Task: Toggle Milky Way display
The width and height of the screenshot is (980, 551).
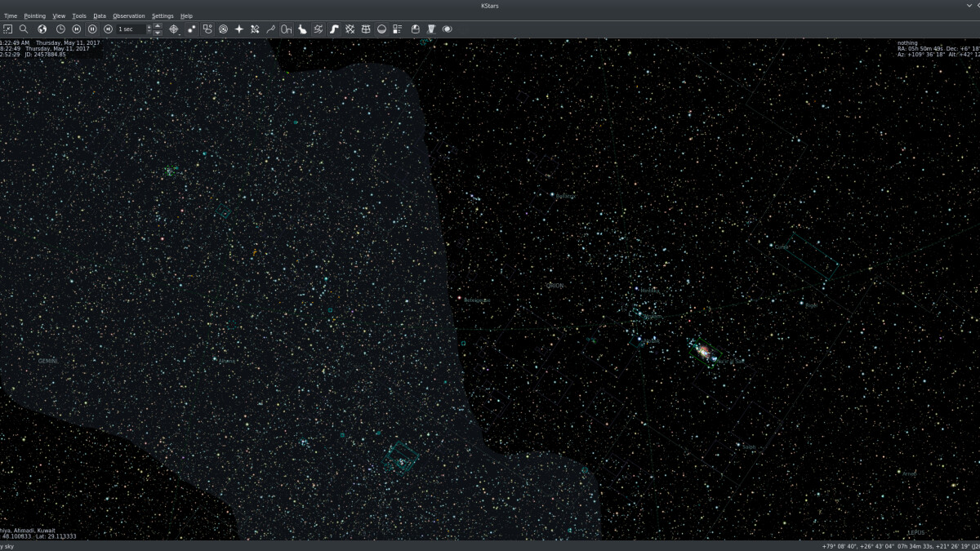Action: tap(334, 29)
